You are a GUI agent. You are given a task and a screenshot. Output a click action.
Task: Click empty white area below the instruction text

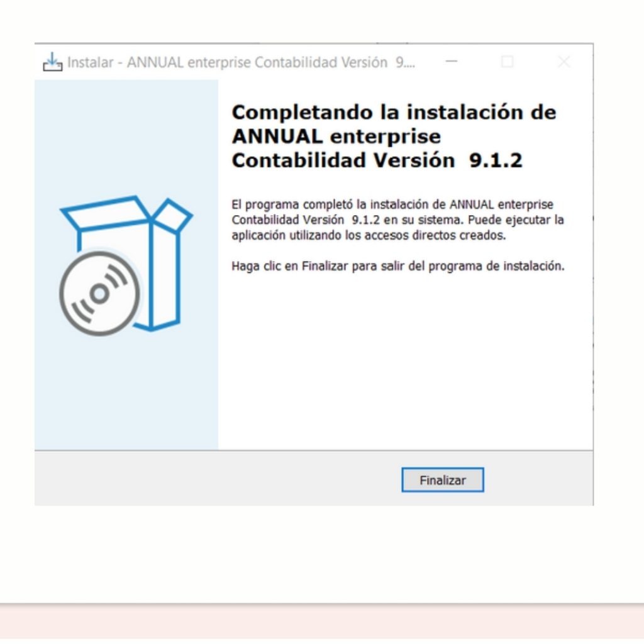pyautogui.click(x=402, y=365)
